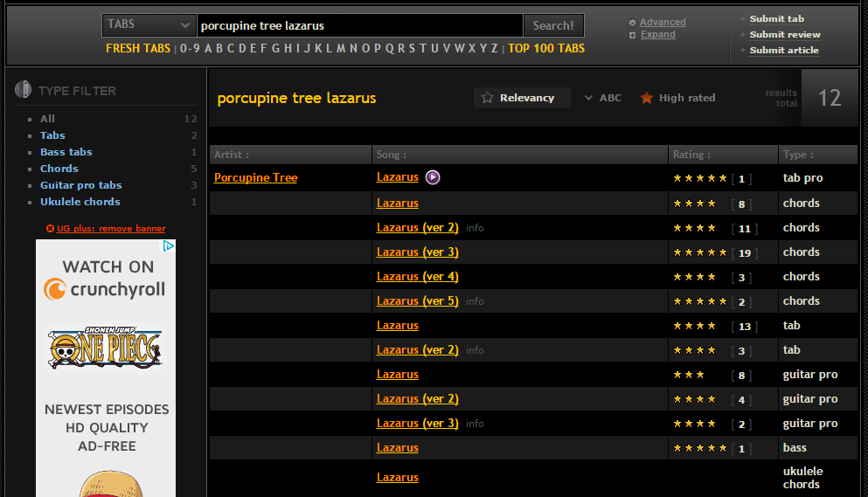Browse artists under letter L
Viewport: 868px width, 497px height.
pos(329,48)
